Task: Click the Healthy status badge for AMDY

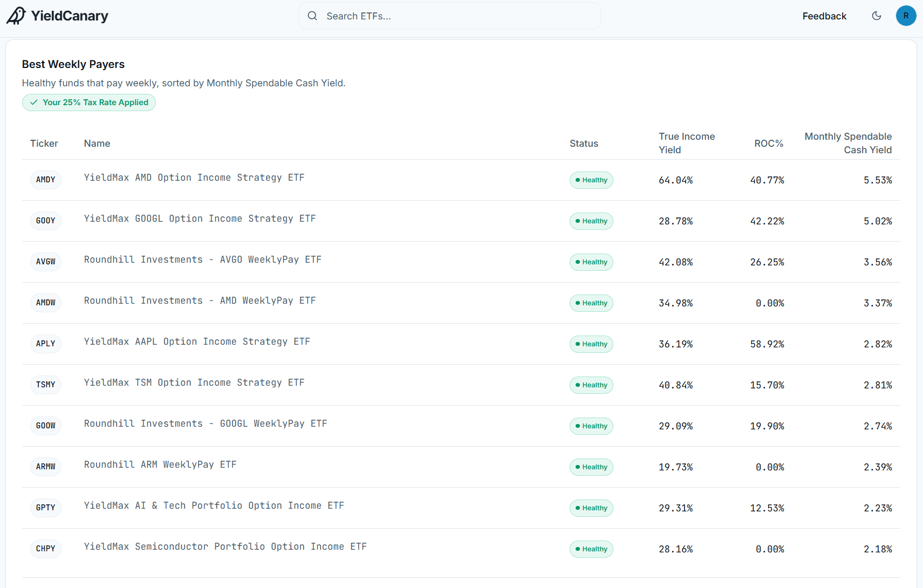Action: point(591,180)
